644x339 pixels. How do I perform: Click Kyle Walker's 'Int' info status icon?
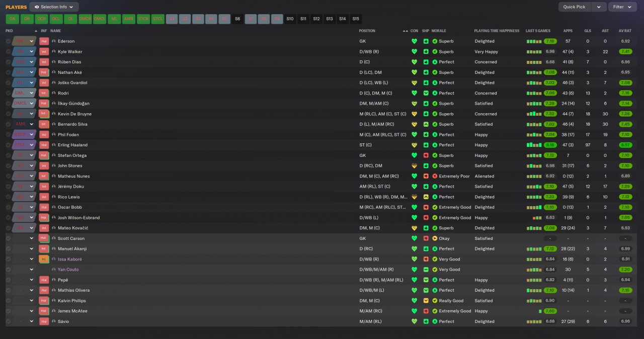click(44, 52)
